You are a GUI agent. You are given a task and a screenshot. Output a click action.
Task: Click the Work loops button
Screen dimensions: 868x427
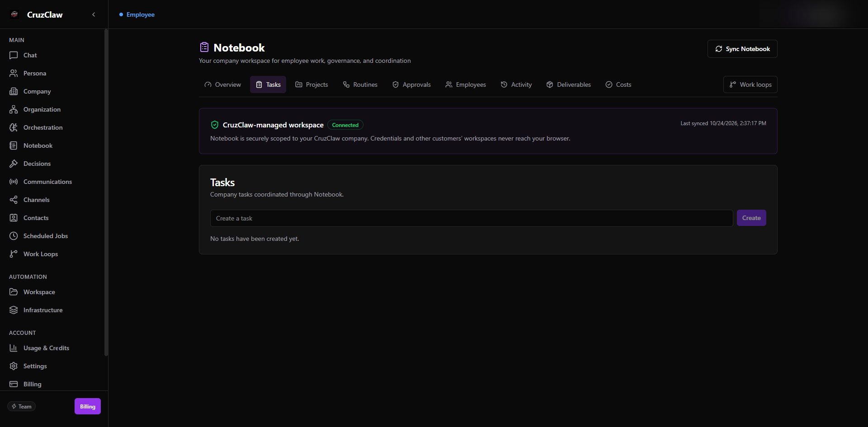pos(750,84)
